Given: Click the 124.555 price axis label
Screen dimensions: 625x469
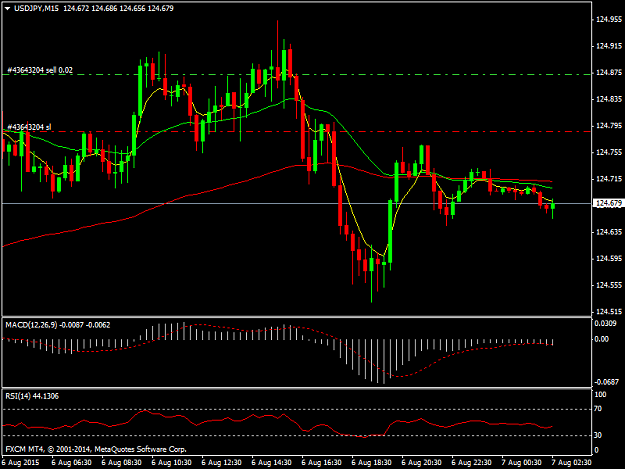Looking at the screenshot, I should coord(608,285).
